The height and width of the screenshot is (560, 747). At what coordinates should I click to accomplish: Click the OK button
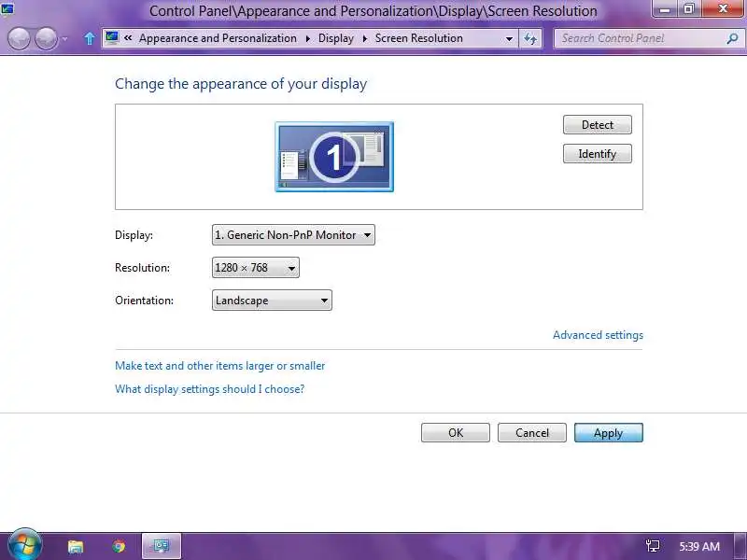coord(456,432)
